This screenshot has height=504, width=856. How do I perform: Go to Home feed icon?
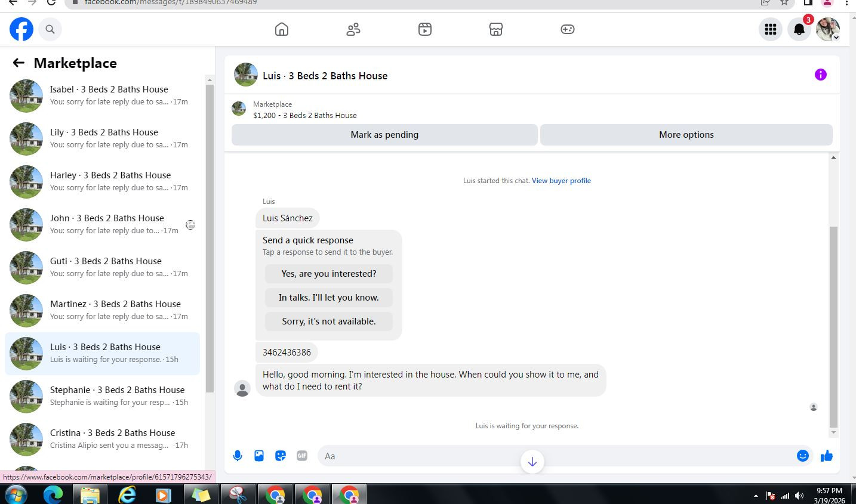point(282,29)
